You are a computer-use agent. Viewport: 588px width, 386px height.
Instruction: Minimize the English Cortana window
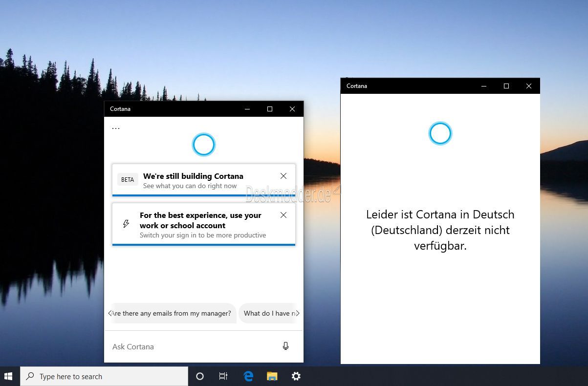[x=247, y=109]
